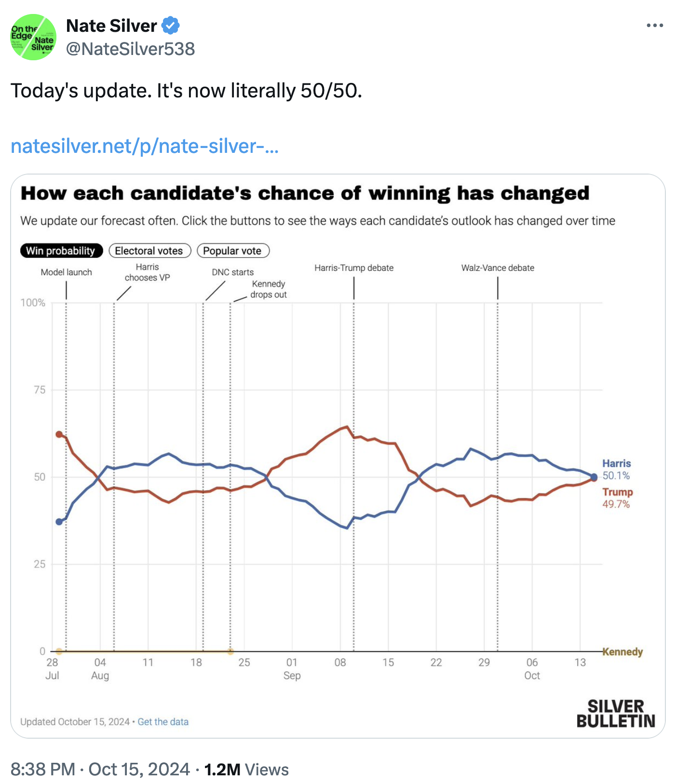Click the Walz-Vance debate label
Screen dimensions: 676x784
[x=498, y=268]
